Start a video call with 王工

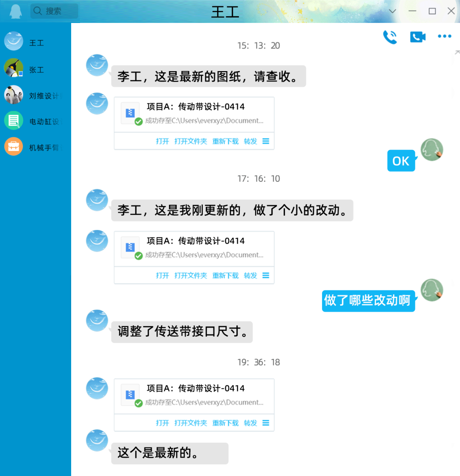pos(418,37)
